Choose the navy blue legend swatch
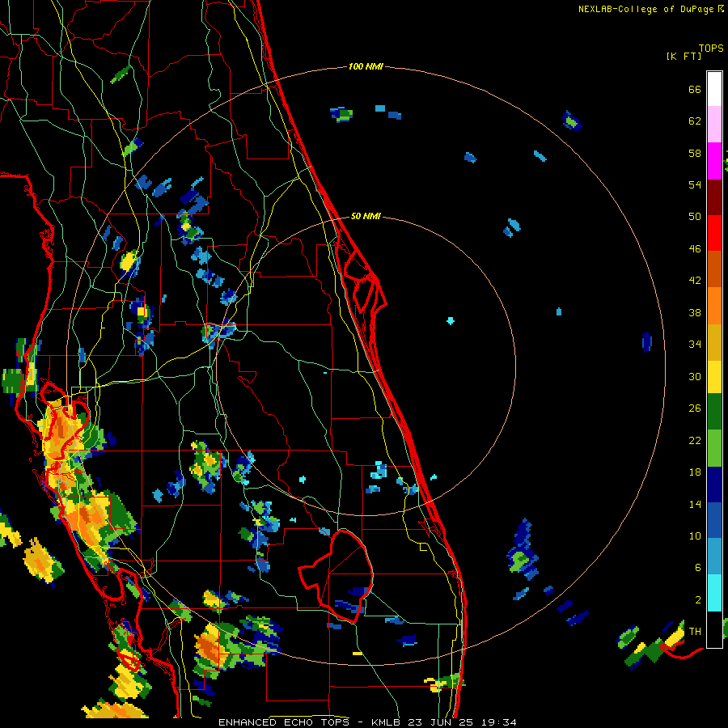The image size is (728, 728). point(714,485)
